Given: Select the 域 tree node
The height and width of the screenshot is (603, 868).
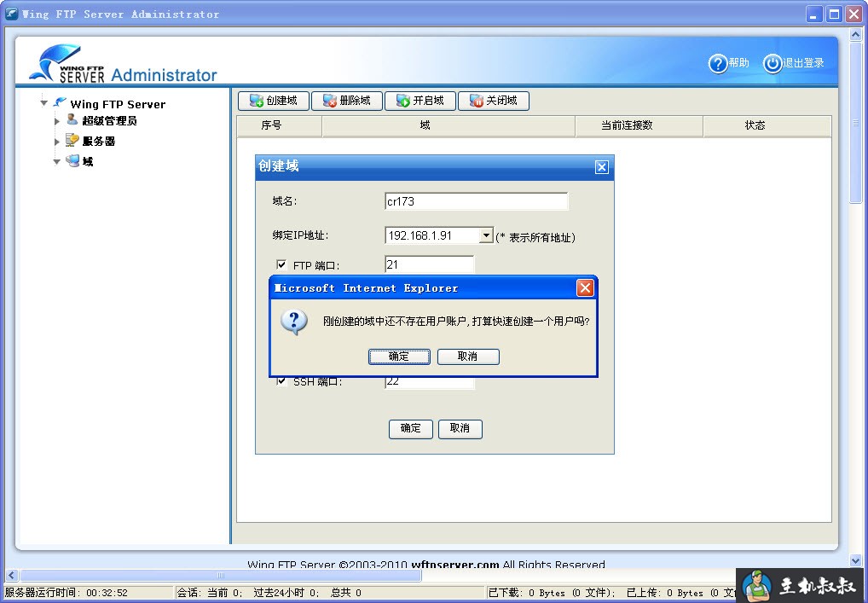Looking at the screenshot, I should [88, 162].
